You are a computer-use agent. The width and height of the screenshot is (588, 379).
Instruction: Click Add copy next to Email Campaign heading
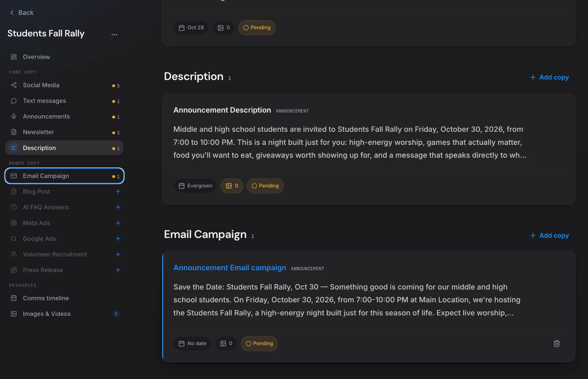(549, 235)
